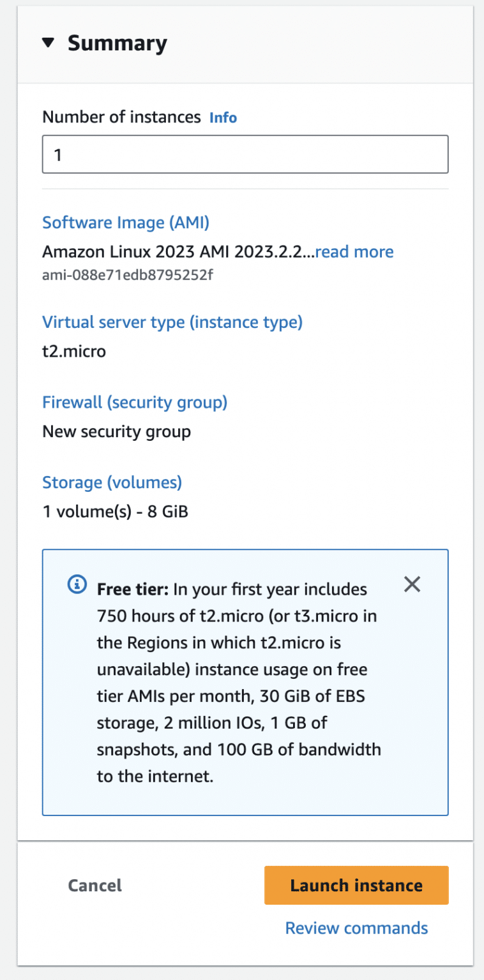Open Virtual server type (instance type) link
This screenshot has width=484, height=980.
point(172,322)
